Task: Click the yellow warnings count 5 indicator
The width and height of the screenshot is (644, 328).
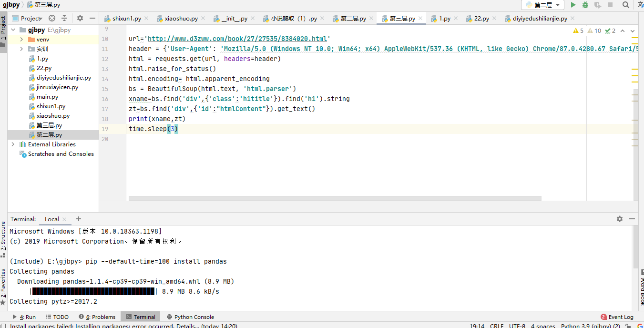Action: [x=578, y=31]
